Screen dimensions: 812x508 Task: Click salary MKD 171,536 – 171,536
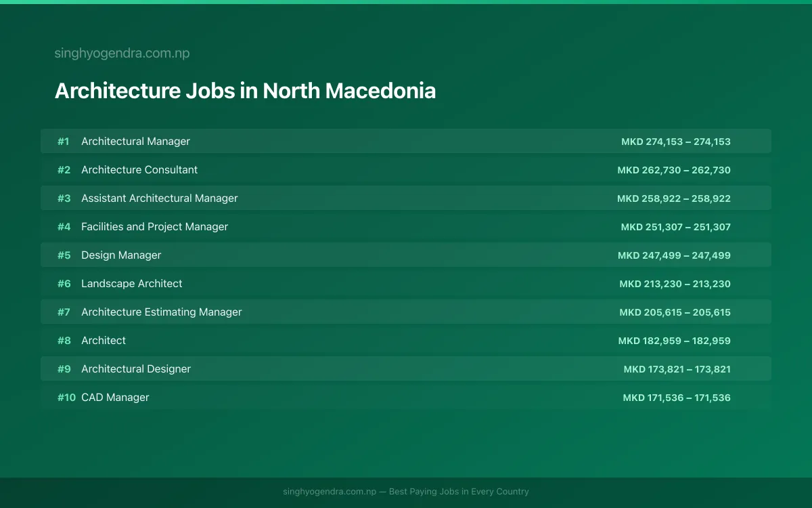coord(677,398)
